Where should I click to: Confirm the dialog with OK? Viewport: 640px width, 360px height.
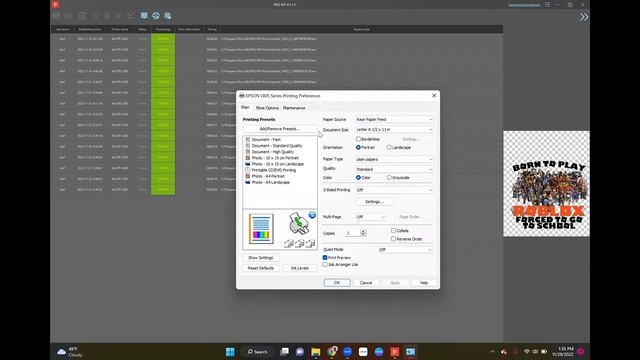pyautogui.click(x=337, y=282)
